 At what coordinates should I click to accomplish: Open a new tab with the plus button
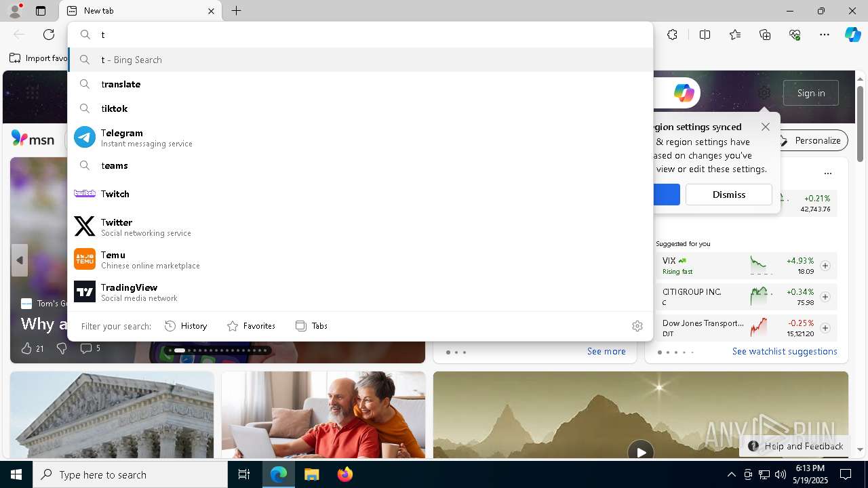tap(236, 11)
